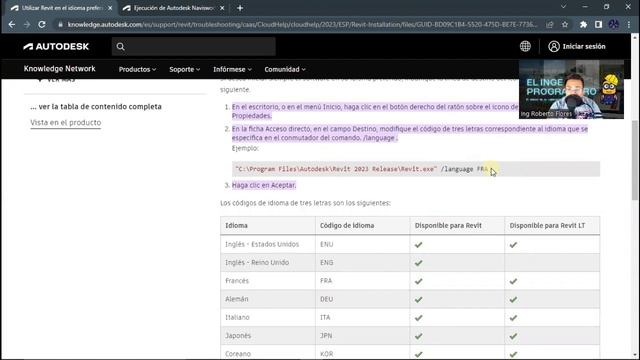The height and width of the screenshot is (360, 640).
Task: Click the browser address bar URL
Action: pyautogui.click(x=302, y=24)
